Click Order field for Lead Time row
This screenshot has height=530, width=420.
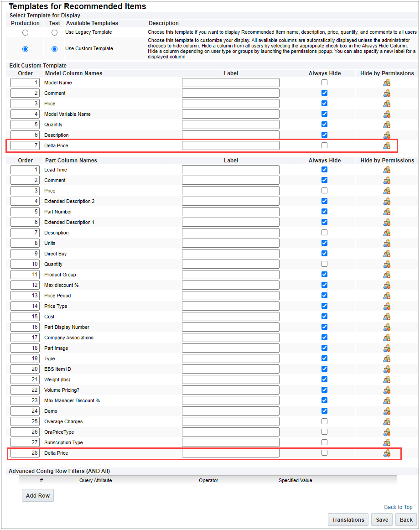pyautogui.click(x=25, y=170)
